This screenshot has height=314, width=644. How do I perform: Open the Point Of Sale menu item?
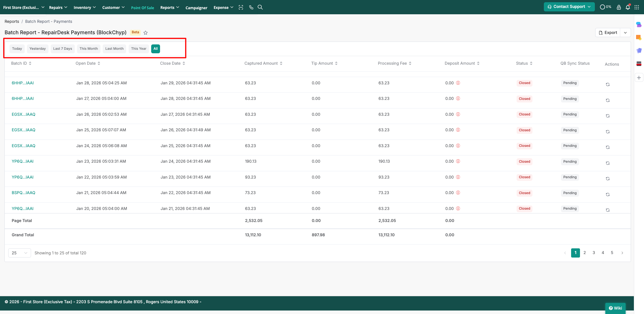142,8
